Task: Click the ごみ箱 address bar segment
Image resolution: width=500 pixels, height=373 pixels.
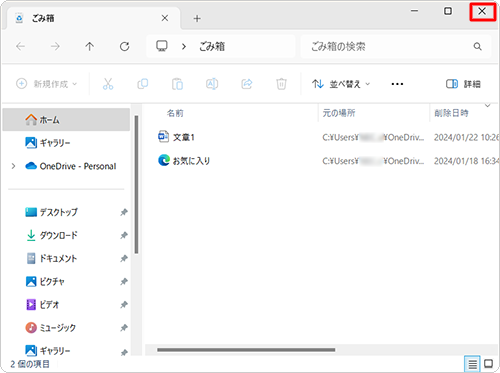Action: [212, 46]
